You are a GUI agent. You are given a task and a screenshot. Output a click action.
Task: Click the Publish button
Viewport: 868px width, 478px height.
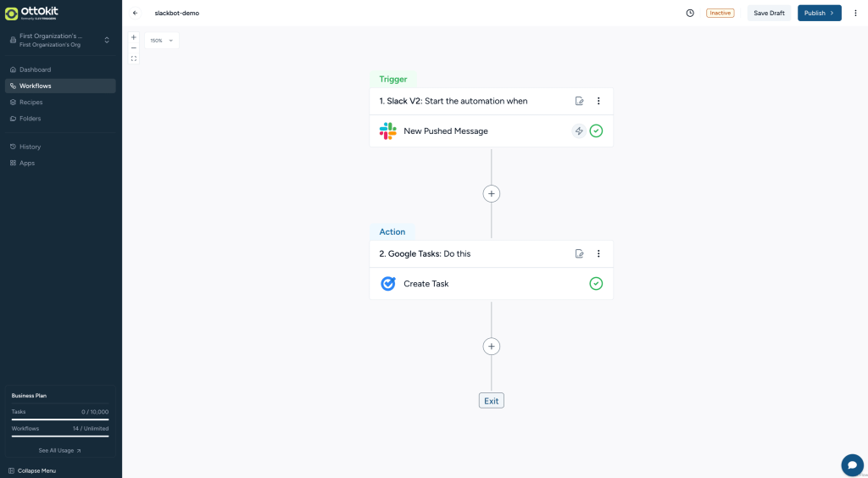click(x=819, y=14)
